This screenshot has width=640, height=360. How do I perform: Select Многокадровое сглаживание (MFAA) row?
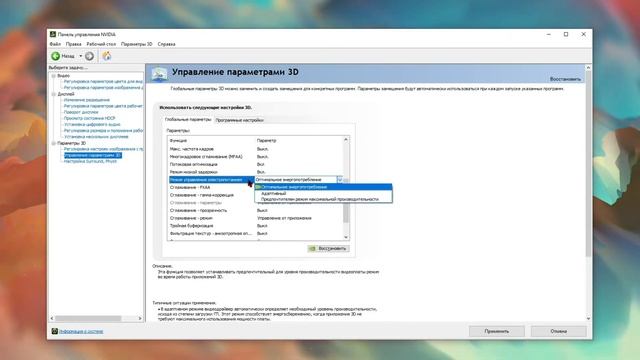pos(255,157)
